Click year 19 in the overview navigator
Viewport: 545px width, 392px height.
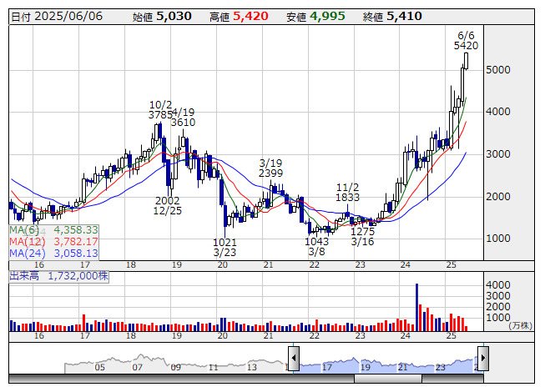(x=365, y=367)
